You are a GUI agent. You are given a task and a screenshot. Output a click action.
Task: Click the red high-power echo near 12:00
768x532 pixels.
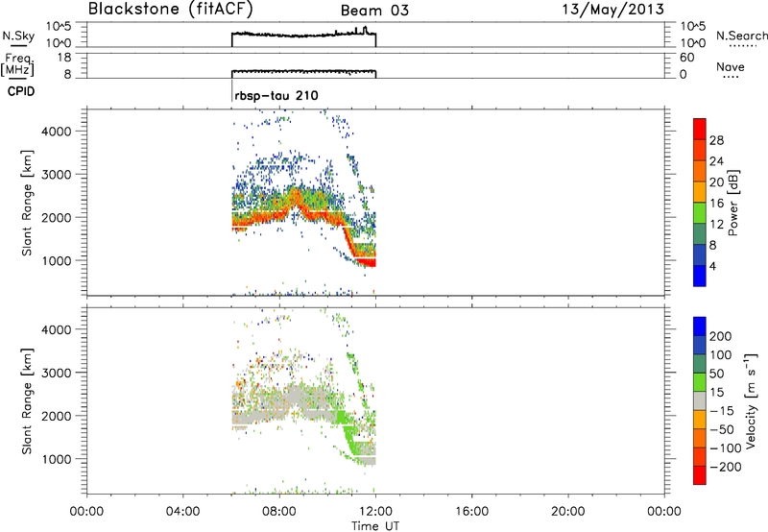click(369, 262)
